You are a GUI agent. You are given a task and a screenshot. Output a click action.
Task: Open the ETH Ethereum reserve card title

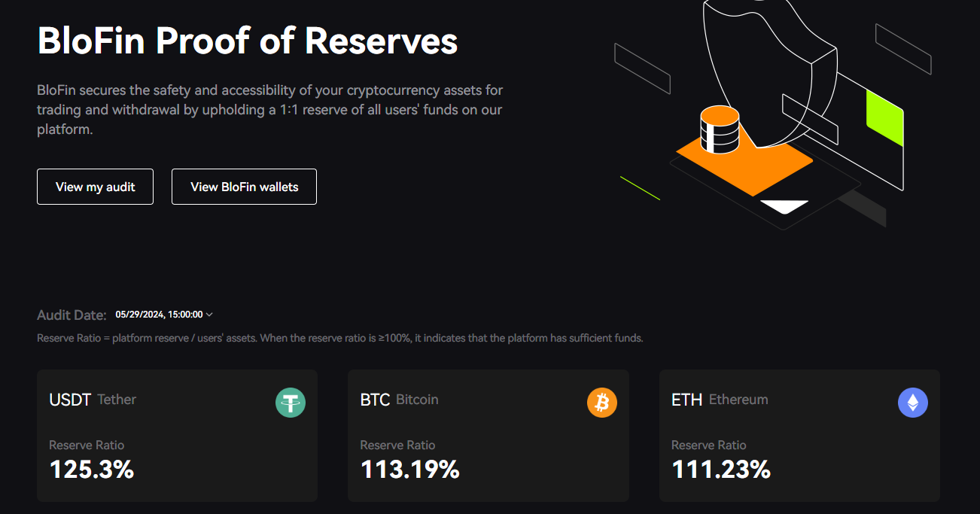720,400
